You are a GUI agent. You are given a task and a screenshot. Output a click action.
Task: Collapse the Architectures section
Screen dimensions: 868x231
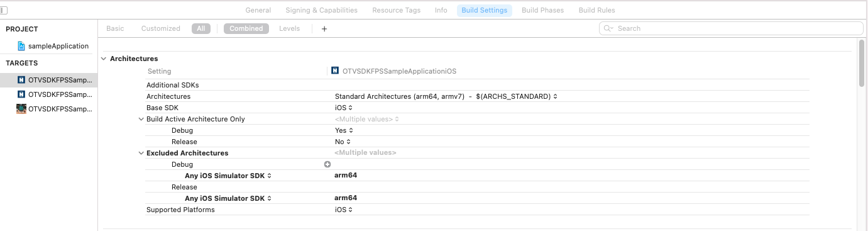click(x=104, y=59)
